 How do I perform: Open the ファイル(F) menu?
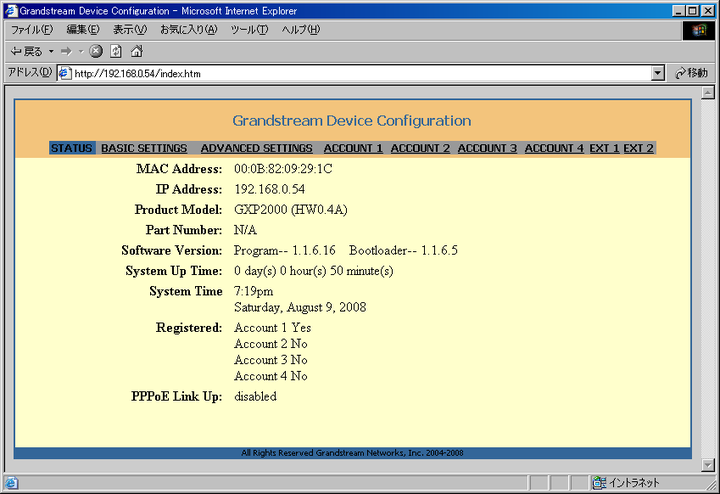click(x=31, y=30)
